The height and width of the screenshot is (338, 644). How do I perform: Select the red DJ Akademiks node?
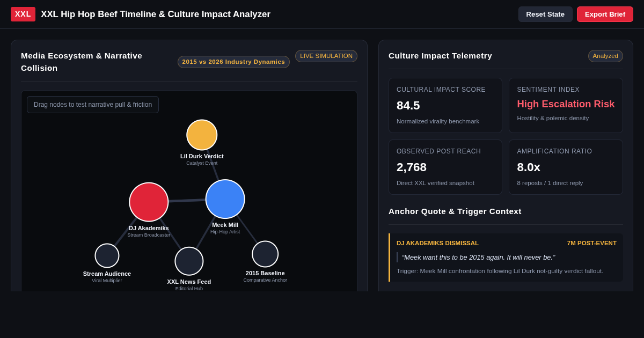click(x=149, y=202)
